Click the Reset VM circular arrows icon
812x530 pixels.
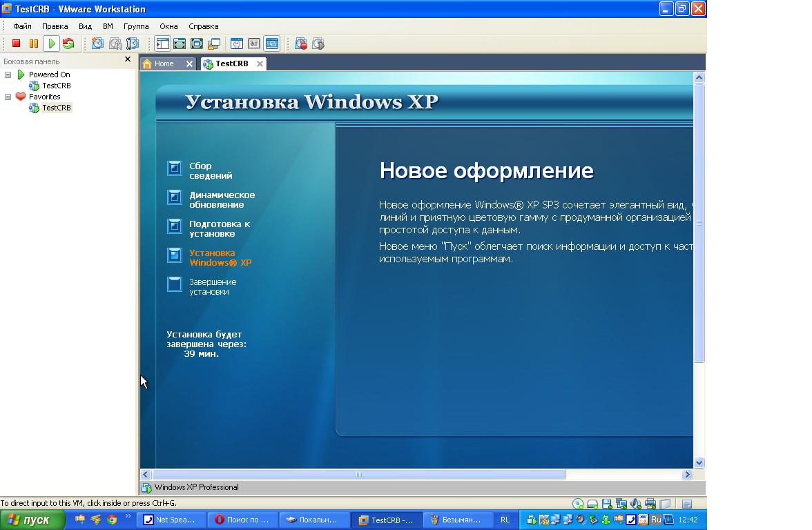[x=68, y=43]
